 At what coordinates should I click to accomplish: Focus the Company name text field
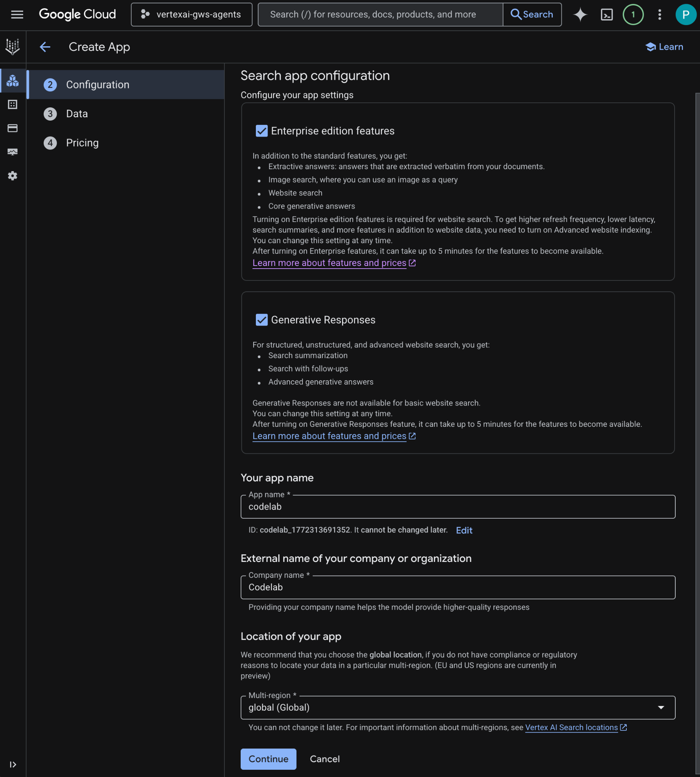458,587
